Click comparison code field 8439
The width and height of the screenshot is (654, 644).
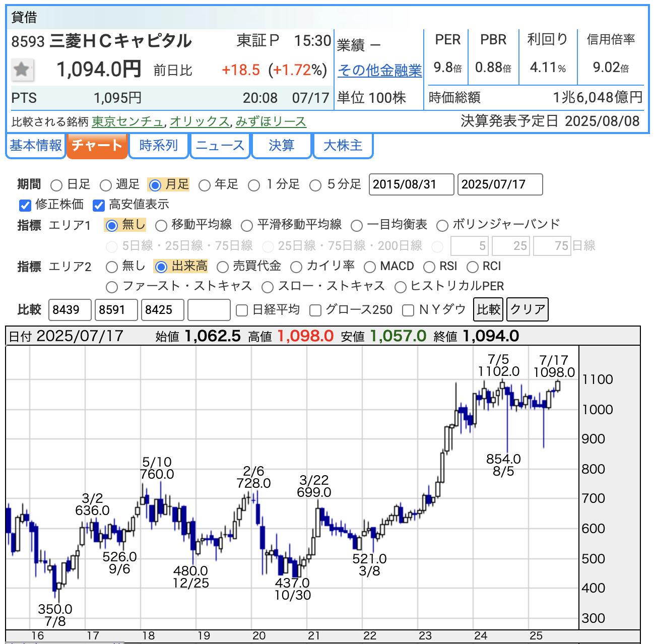(x=70, y=310)
